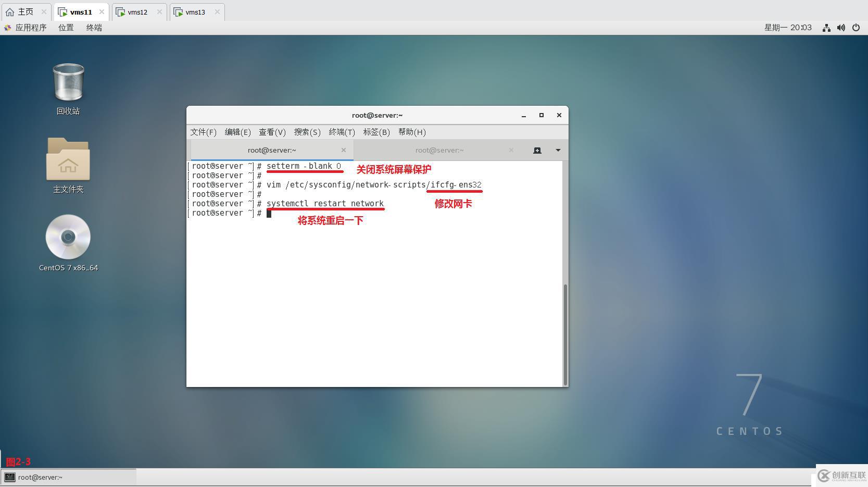Open the 查看(V) menu in terminal
The width and height of the screenshot is (868, 487).
coord(272,132)
